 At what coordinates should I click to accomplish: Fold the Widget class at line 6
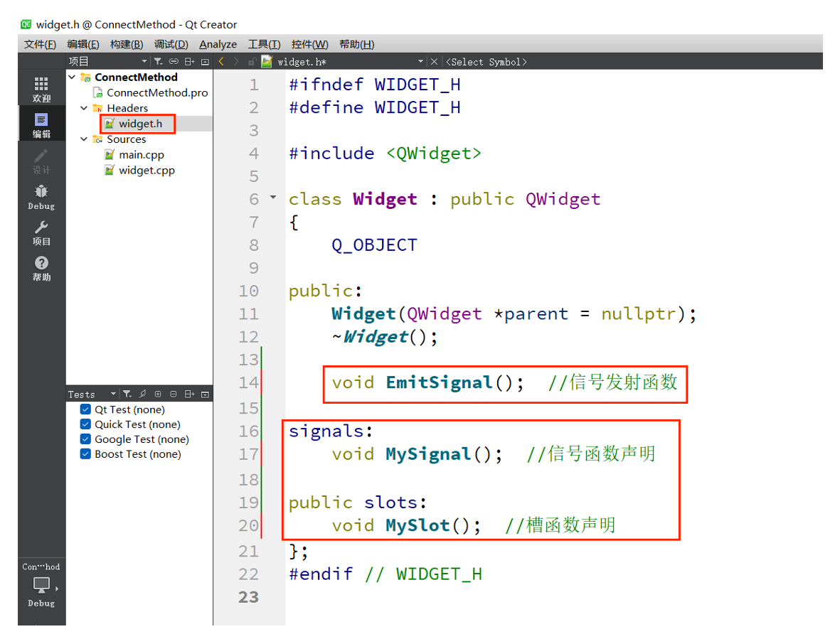click(273, 198)
